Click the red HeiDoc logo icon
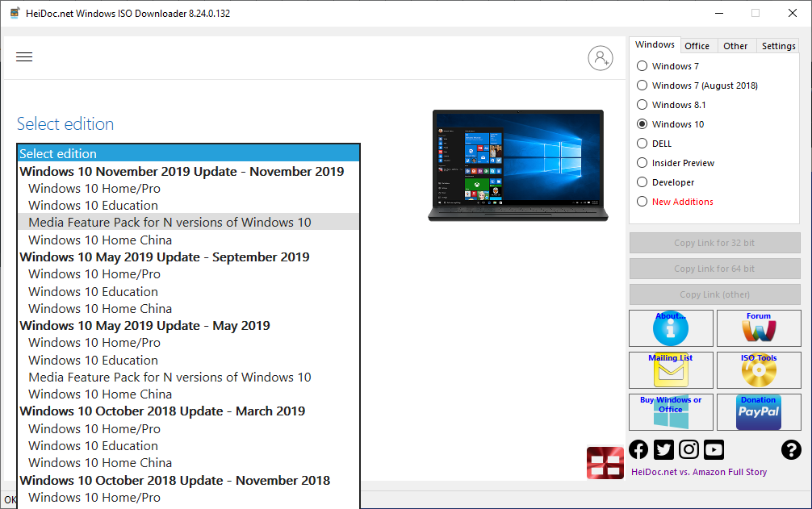Viewport: 812px width, 509px height. click(x=605, y=463)
